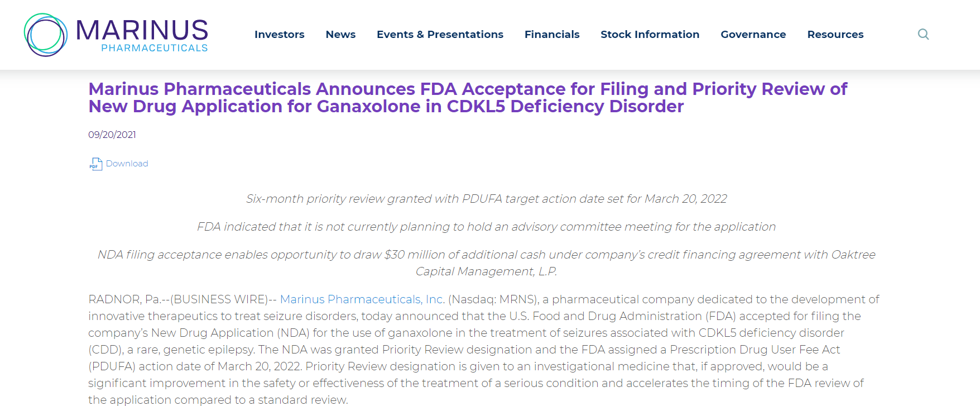This screenshot has width=980, height=406.
Task: Click the Download link
Action: pyautogui.click(x=127, y=164)
